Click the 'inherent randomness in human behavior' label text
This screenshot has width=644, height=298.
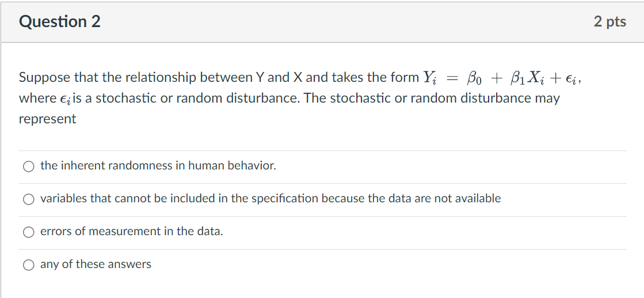coord(158,166)
